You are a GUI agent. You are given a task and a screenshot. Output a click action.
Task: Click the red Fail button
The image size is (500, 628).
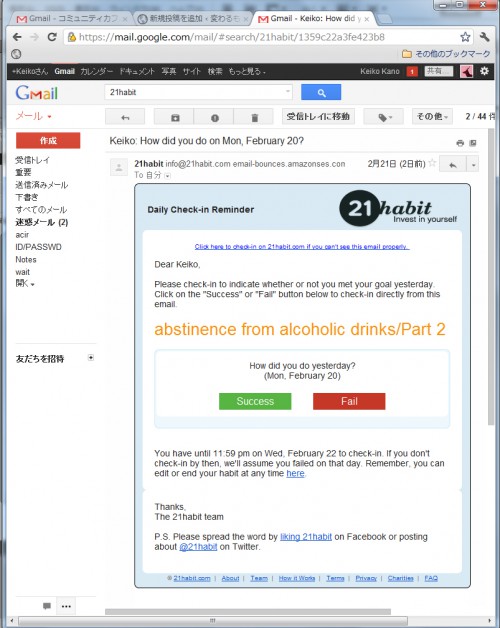(x=349, y=401)
